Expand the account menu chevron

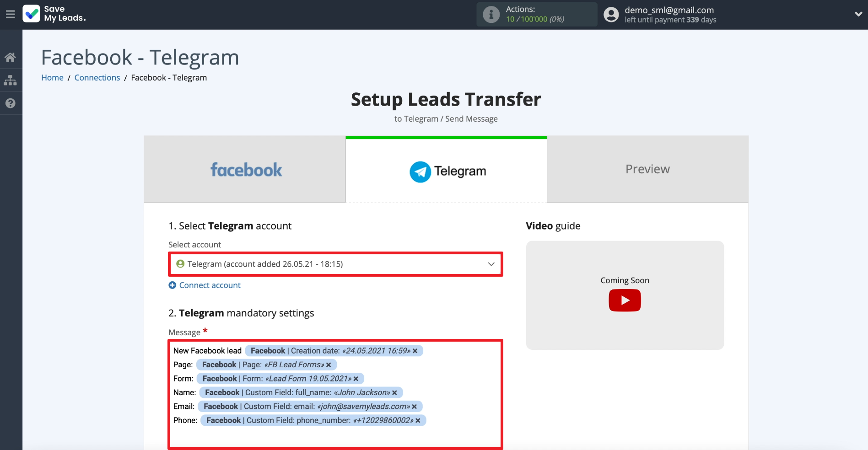(858, 14)
